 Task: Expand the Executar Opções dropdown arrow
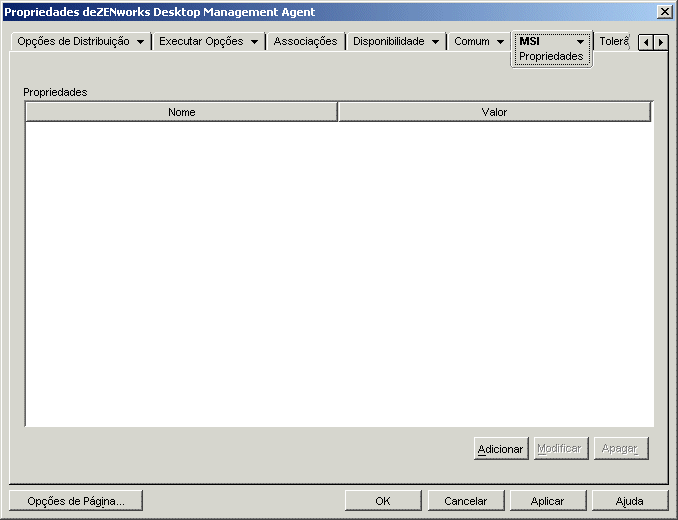pyautogui.click(x=255, y=42)
